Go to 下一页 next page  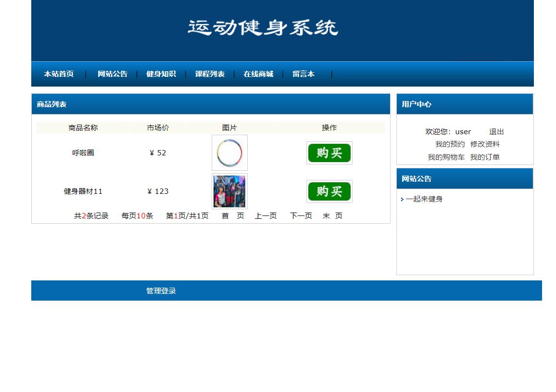(300, 215)
